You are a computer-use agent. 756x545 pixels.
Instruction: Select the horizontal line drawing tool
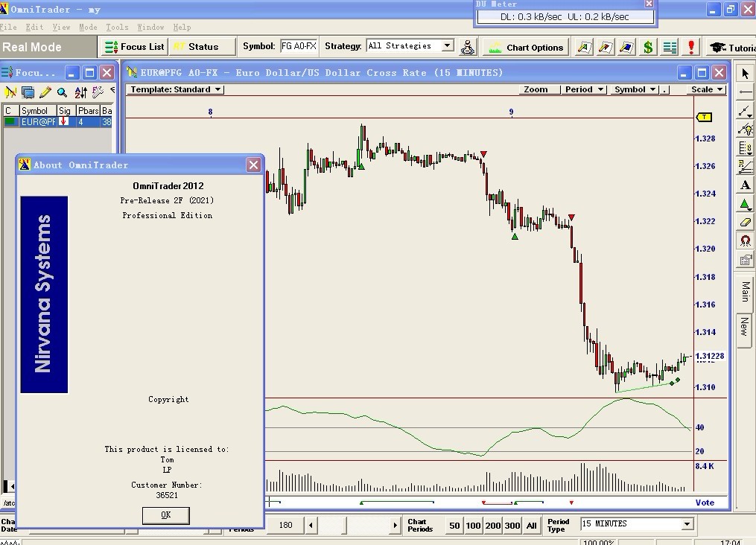point(746,92)
